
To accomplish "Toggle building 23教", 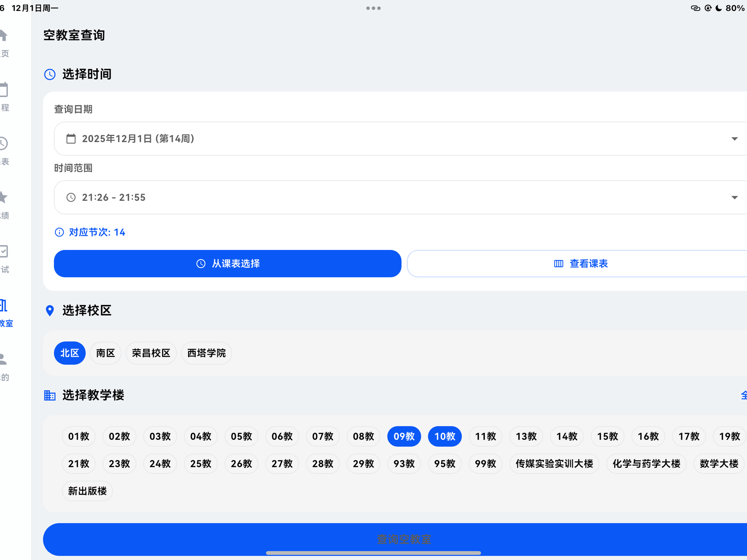I will tap(119, 464).
